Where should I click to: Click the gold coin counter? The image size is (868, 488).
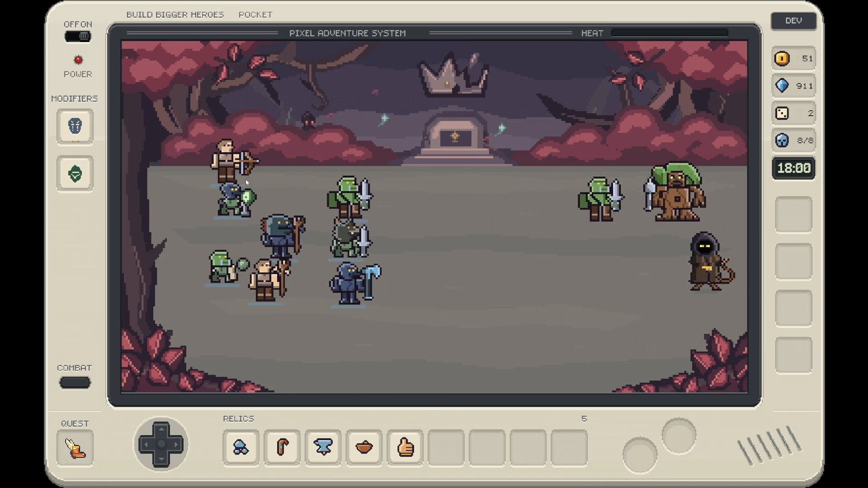[x=794, y=58]
